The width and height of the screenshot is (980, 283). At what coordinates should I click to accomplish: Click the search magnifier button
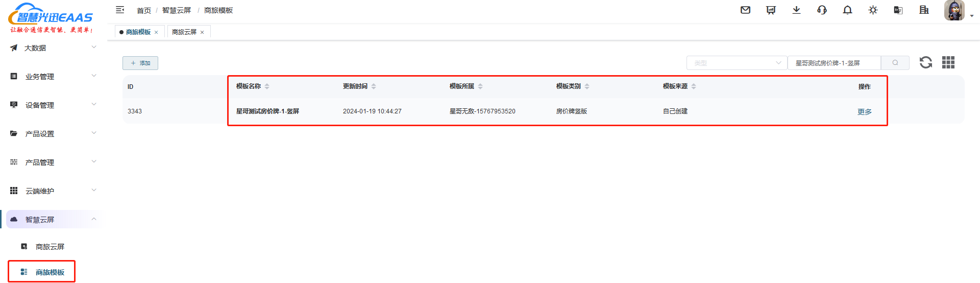[x=895, y=63]
